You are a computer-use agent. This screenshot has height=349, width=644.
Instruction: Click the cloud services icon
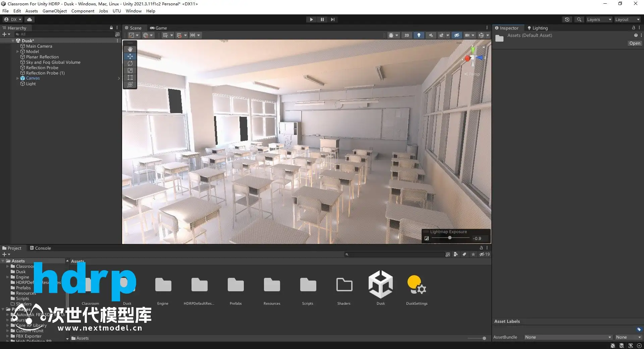(x=30, y=19)
